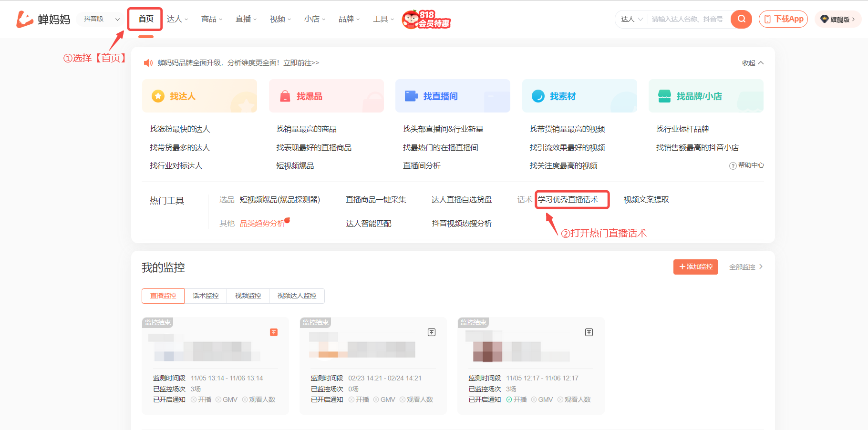
Task: Open 帮助中心 help link
Action: [x=747, y=165]
